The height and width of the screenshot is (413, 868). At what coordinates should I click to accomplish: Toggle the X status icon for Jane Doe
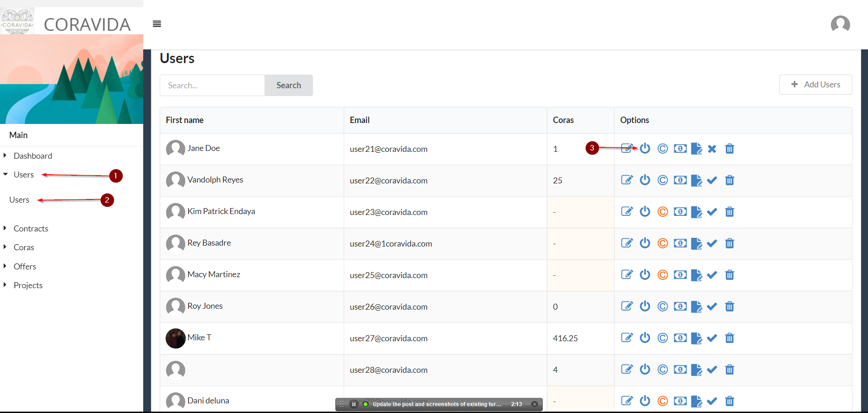[712, 149]
